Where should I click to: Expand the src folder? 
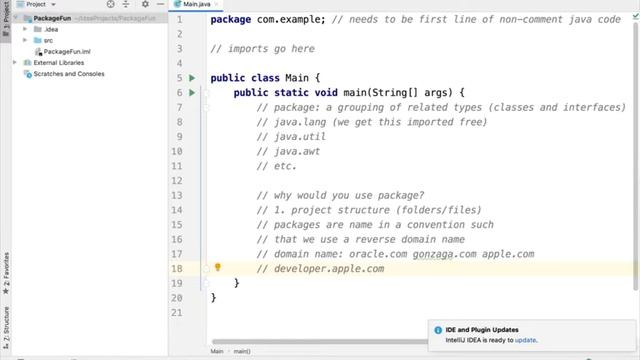pos(25,40)
